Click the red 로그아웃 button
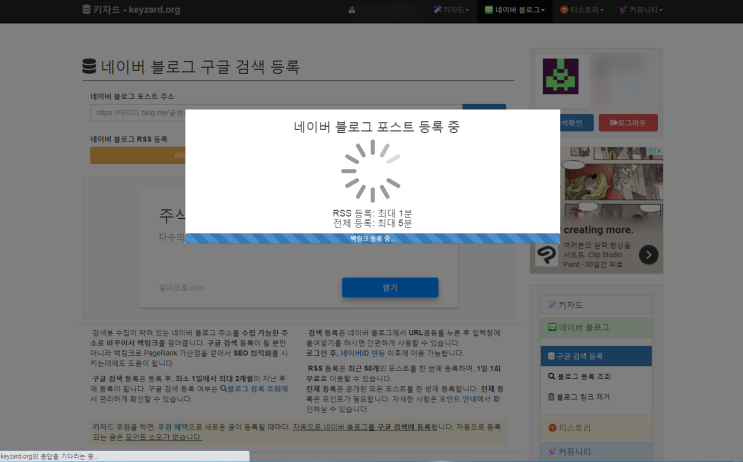Image resolution: width=743 pixels, height=462 pixels. point(628,123)
